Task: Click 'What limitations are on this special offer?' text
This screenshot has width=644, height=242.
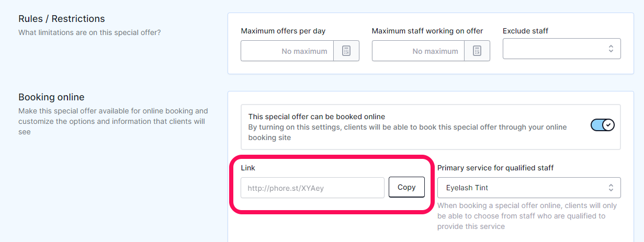Action: pyautogui.click(x=89, y=32)
